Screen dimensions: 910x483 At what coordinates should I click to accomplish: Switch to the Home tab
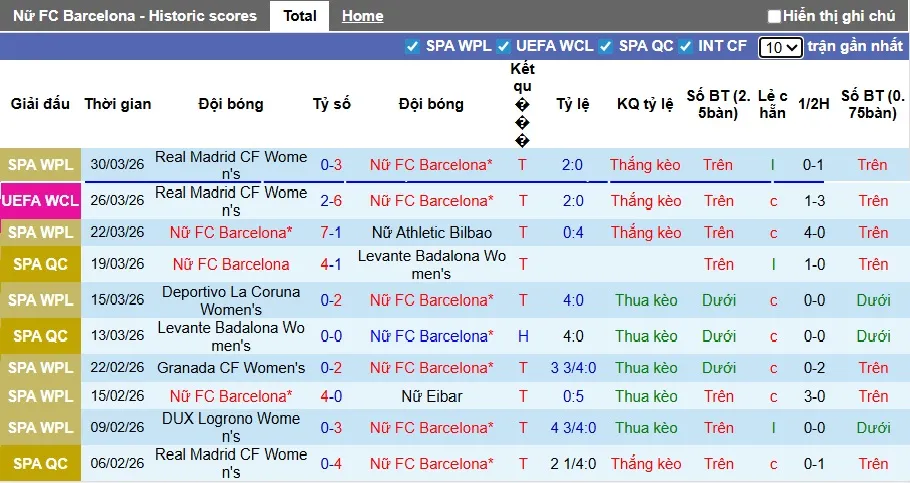point(362,16)
